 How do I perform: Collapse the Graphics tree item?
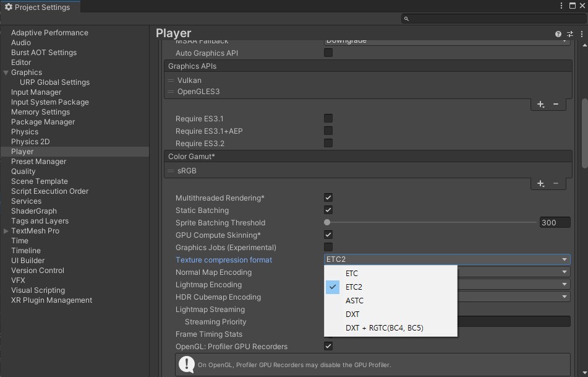[6, 72]
